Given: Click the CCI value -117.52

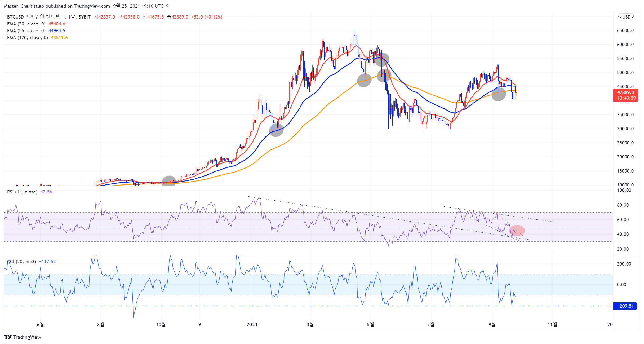Looking at the screenshot, I should coord(47,262).
